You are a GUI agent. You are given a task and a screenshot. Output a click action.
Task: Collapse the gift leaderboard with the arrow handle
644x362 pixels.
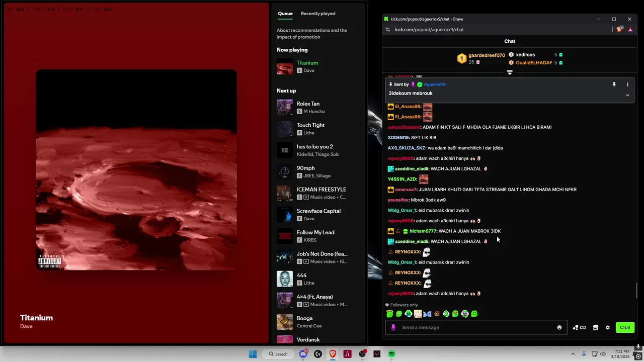[x=510, y=72]
